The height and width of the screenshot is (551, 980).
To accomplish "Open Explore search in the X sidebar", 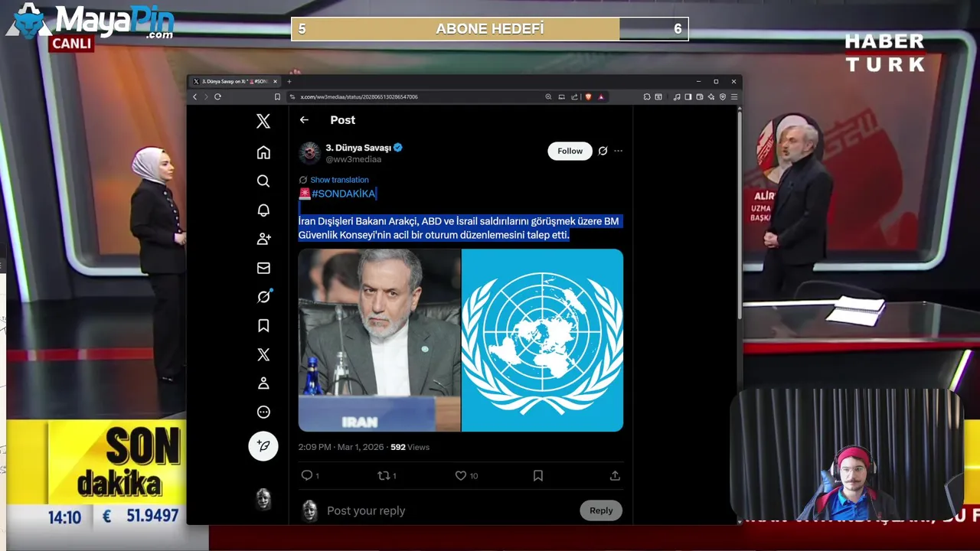I will [263, 181].
